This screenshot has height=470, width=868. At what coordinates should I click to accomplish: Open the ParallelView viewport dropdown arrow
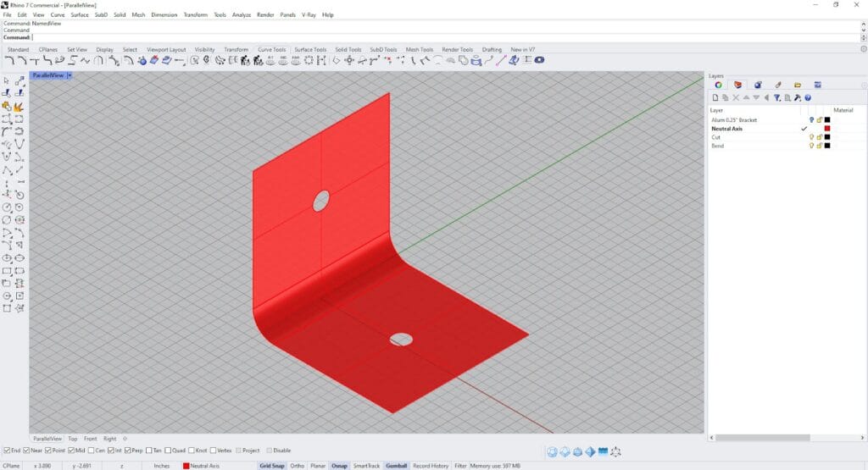click(70, 75)
